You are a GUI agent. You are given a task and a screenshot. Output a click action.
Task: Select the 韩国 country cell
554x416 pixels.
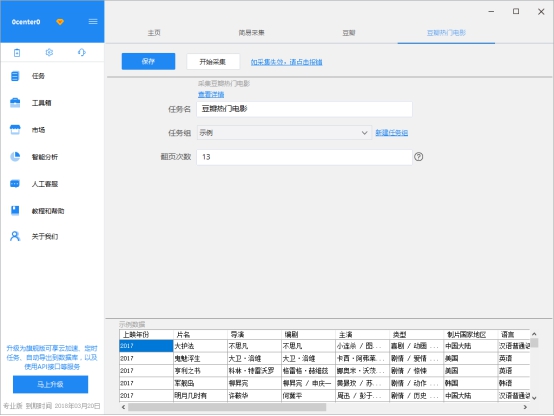point(471,383)
